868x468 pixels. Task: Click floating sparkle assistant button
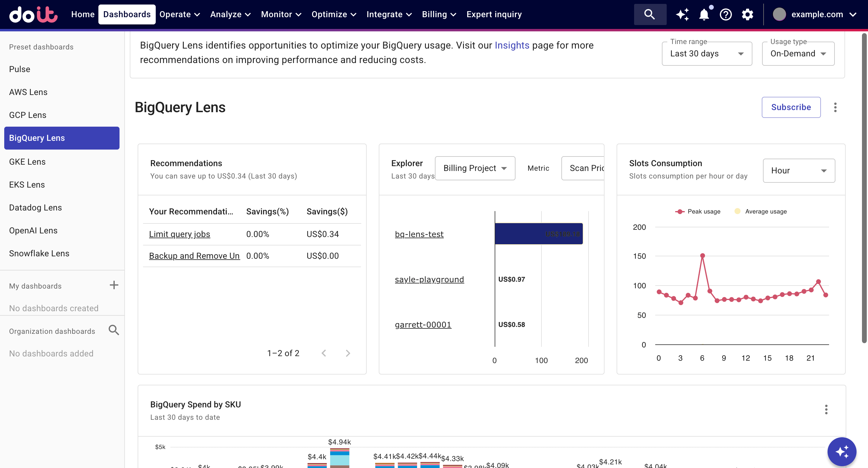(842, 452)
